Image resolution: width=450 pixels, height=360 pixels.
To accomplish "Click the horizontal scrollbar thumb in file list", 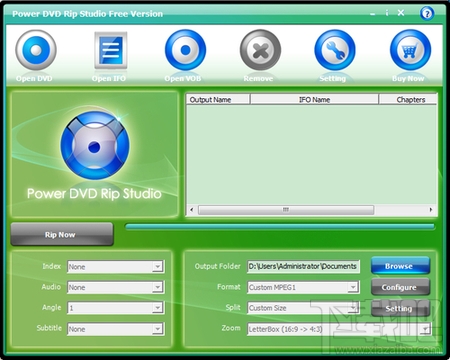I will click(286, 210).
